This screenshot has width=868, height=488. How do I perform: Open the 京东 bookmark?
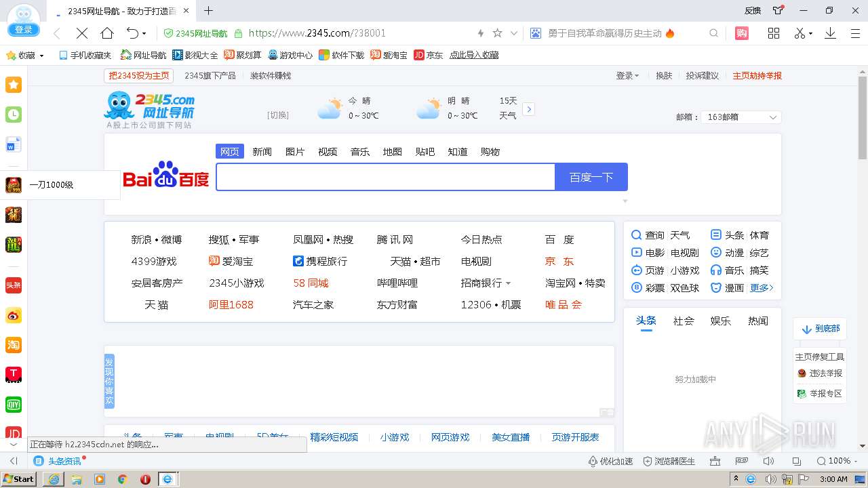pyautogui.click(x=428, y=56)
